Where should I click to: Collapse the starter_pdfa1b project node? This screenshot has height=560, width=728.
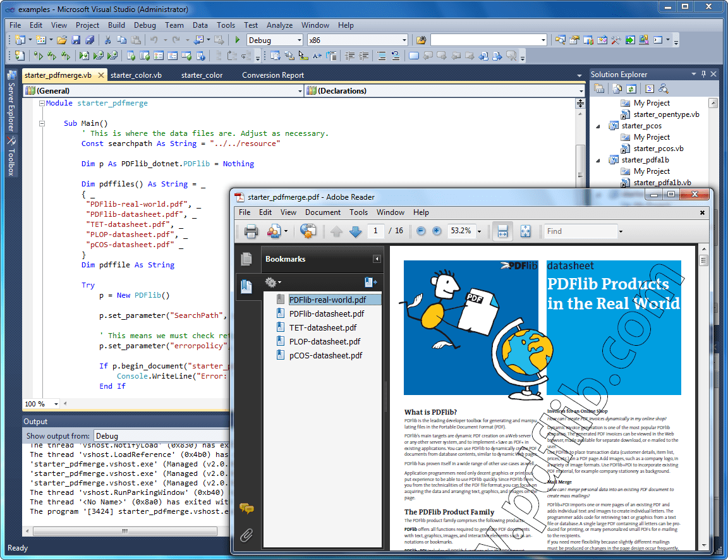pos(598,160)
